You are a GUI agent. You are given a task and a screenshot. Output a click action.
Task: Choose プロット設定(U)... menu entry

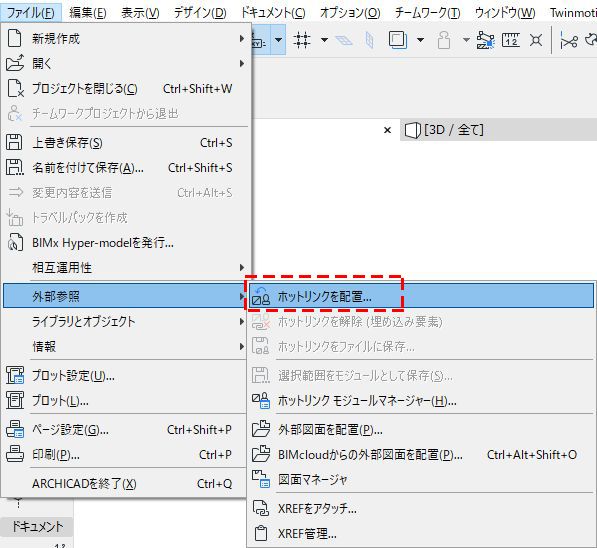coord(125,375)
